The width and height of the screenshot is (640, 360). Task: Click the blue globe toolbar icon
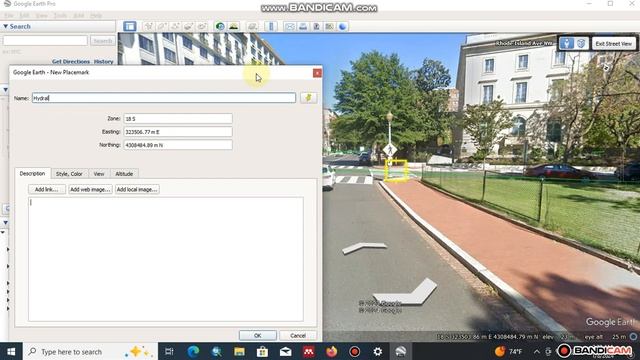click(342, 27)
